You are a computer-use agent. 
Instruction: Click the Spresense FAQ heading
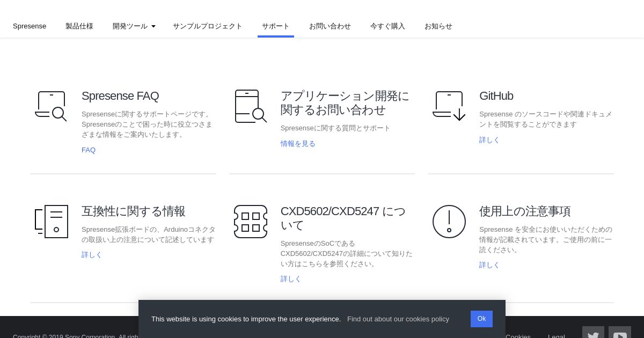(120, 96)
